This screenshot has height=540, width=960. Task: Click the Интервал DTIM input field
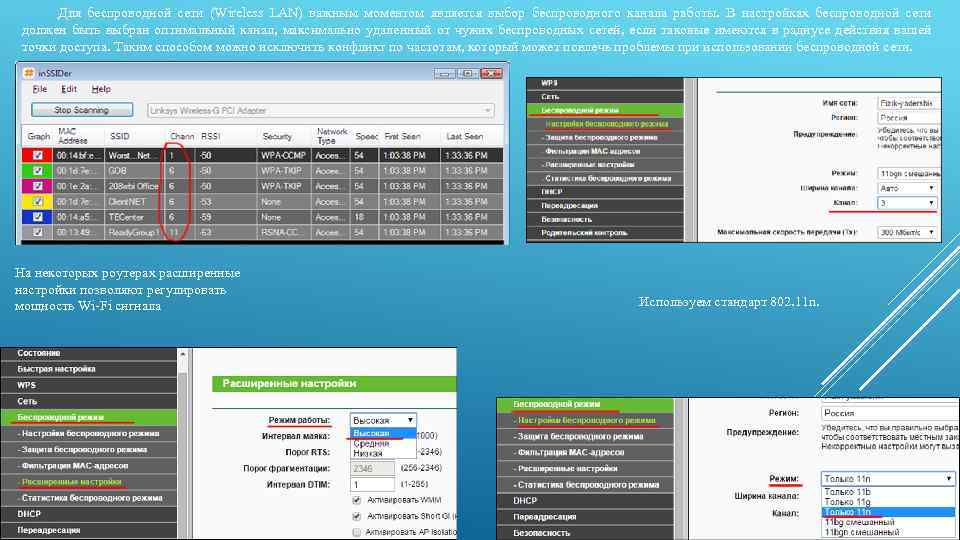[x=372, y=484]
